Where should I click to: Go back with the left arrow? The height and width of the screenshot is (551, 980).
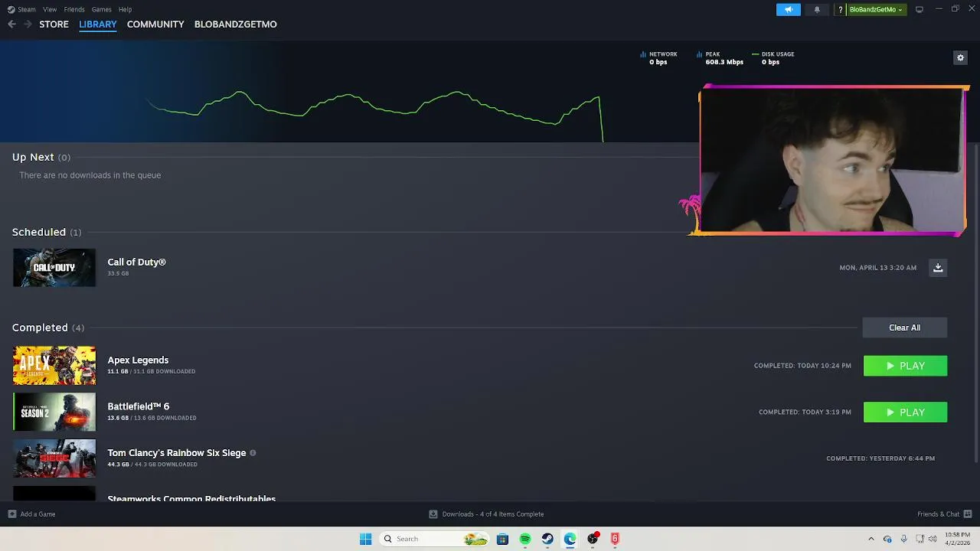(x=11, y=24)
